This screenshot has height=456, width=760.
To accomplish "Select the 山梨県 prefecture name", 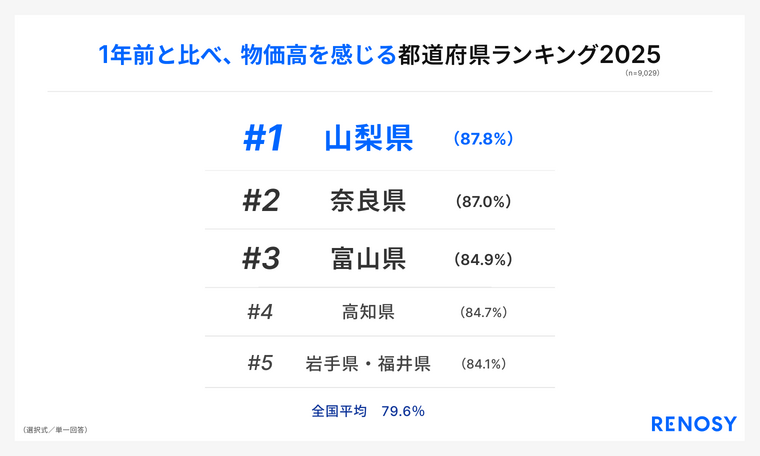I will point(368,139).
